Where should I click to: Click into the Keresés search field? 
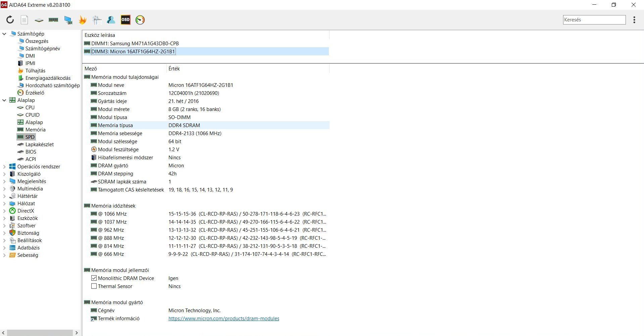[x=594, y=20]
